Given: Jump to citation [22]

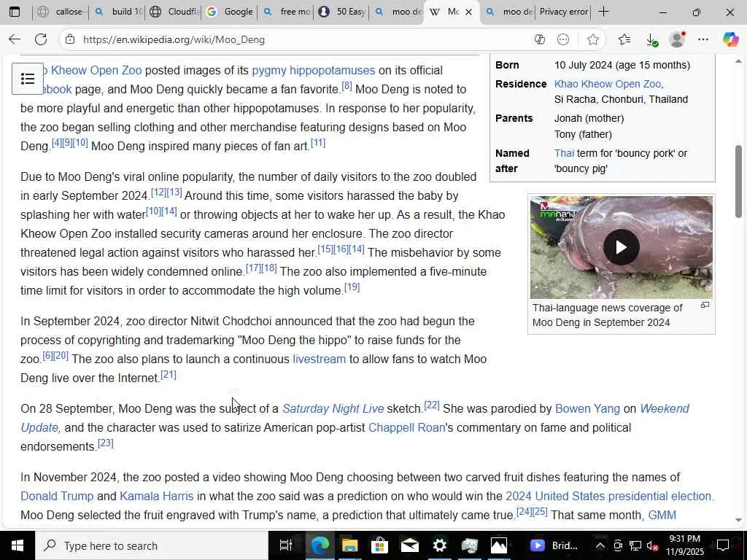Looking at the screenshot, I should pyautogui.click(x=432, y=405).
